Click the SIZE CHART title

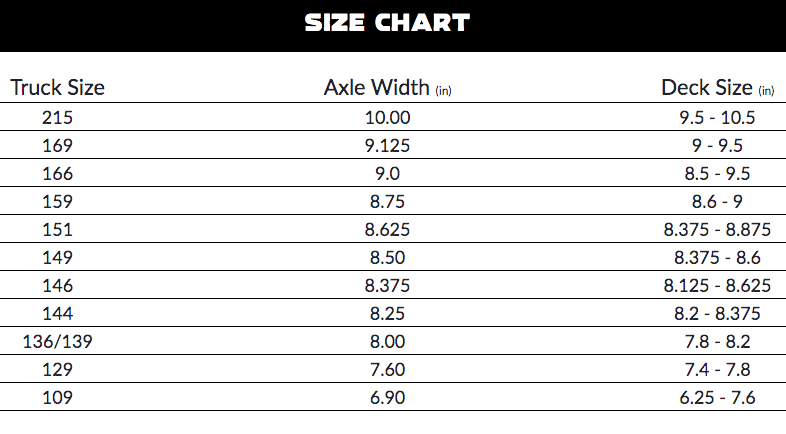387,23
